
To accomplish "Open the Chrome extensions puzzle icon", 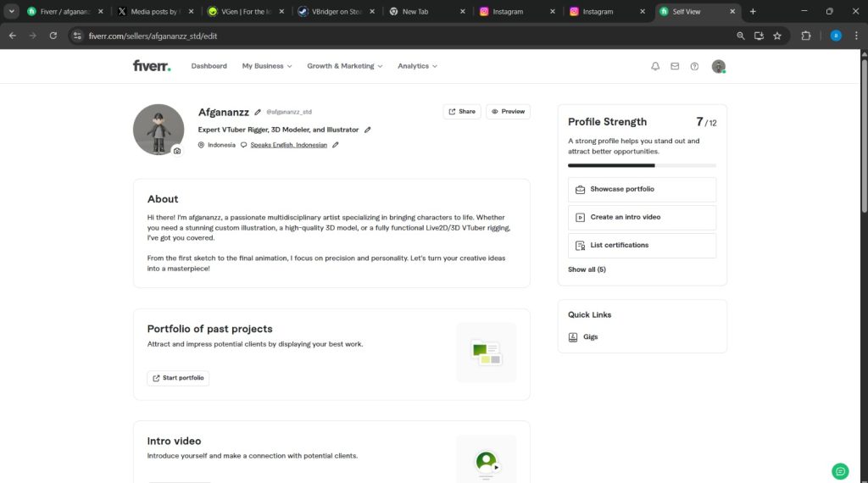I will click(x=806, y=36).
